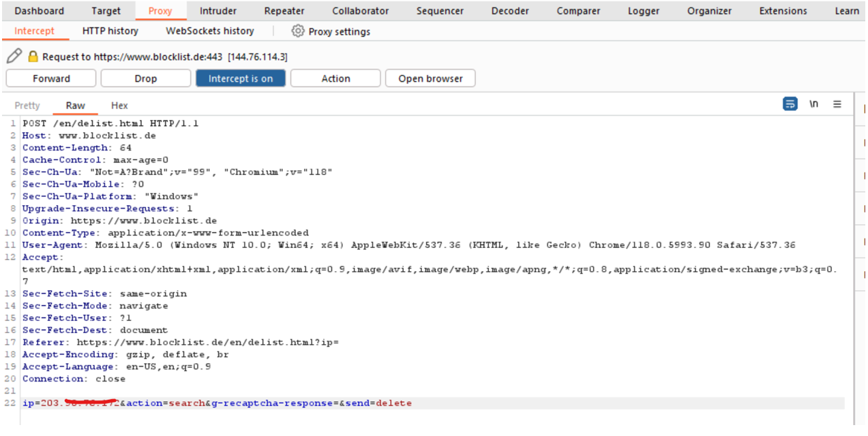Turn interception off via Intercept is on
868x436 pixels.
point(240,78)
